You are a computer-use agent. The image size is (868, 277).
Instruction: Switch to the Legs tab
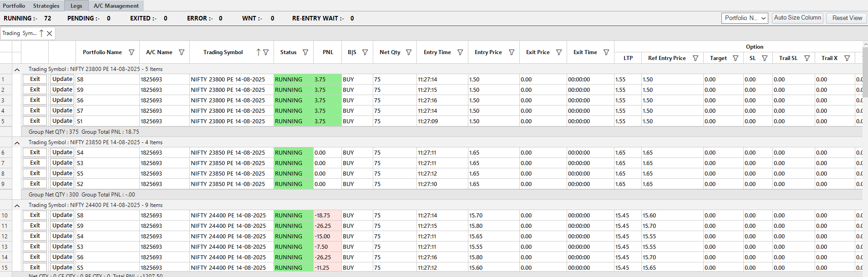click(76, 6)
